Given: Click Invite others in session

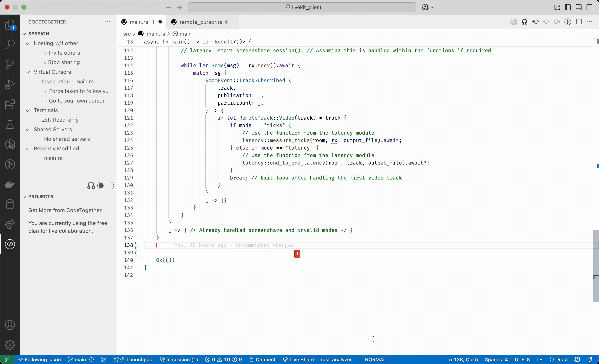Looking at the screenshot, I should (x=62, y=53).
